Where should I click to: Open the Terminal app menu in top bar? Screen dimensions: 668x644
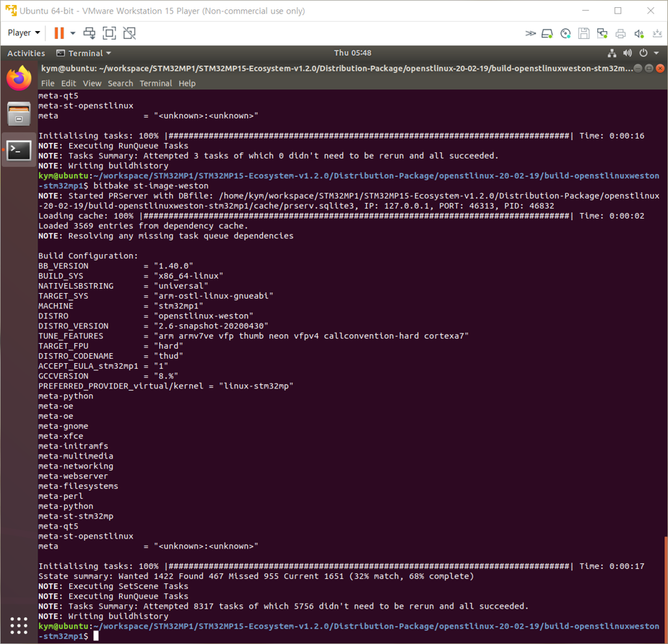pos(84,53)
